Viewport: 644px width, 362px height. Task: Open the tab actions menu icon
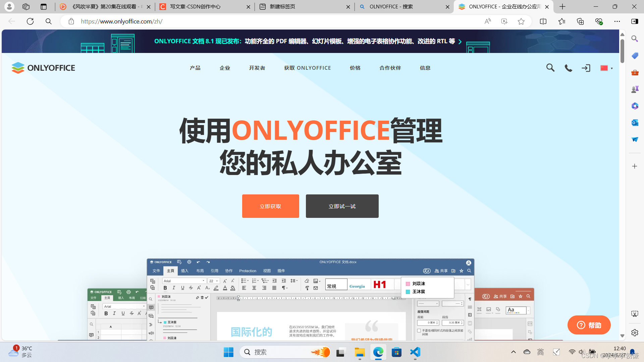tap(44, 7)
